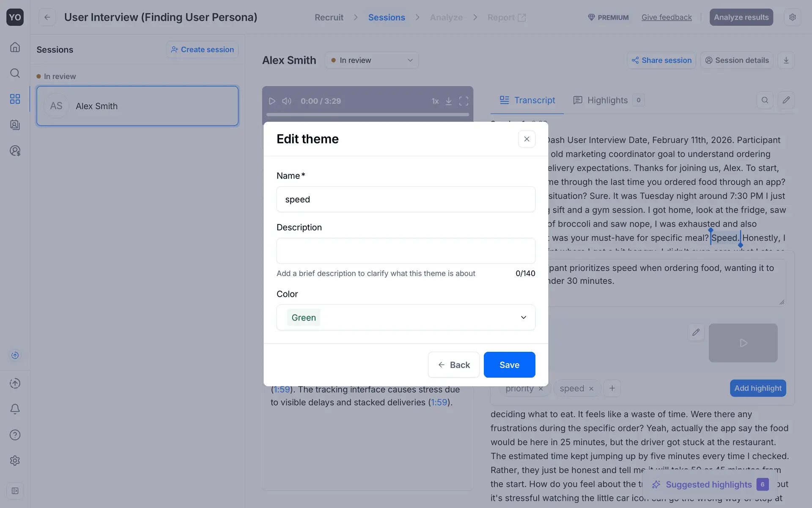Image resolution: width=812 pixels, height=508 pixels.
Task: Click the transcript search magnifier icon
Action: click(x=765, y=100)
